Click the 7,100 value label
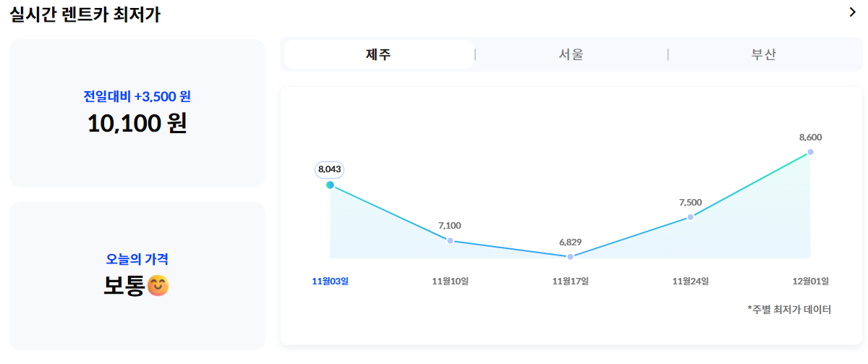 click(449, 226)
